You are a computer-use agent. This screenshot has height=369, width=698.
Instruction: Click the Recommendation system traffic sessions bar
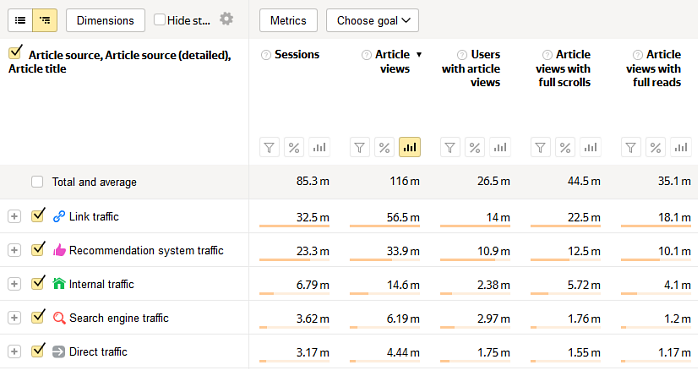[x=294, y=260]
